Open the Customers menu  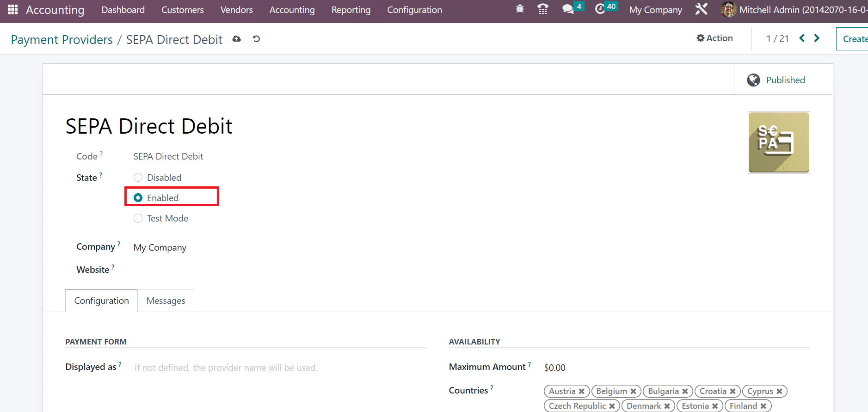tap(182, 10)
